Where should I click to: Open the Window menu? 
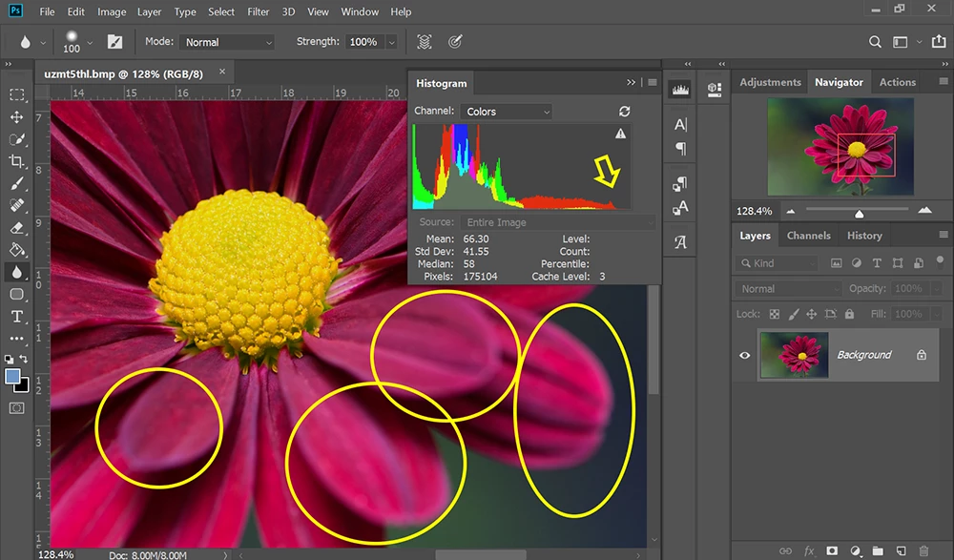360,11
